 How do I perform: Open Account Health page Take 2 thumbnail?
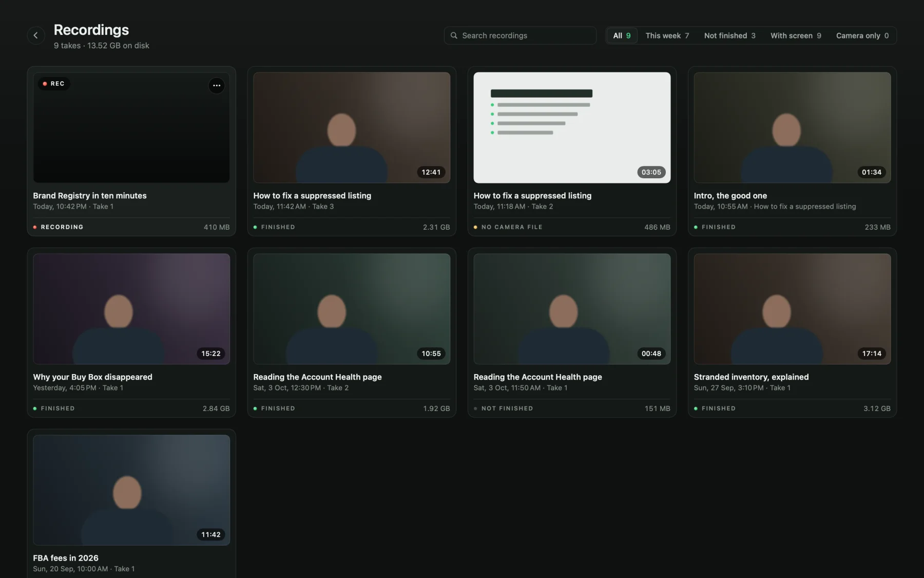(x=352, y=309)
